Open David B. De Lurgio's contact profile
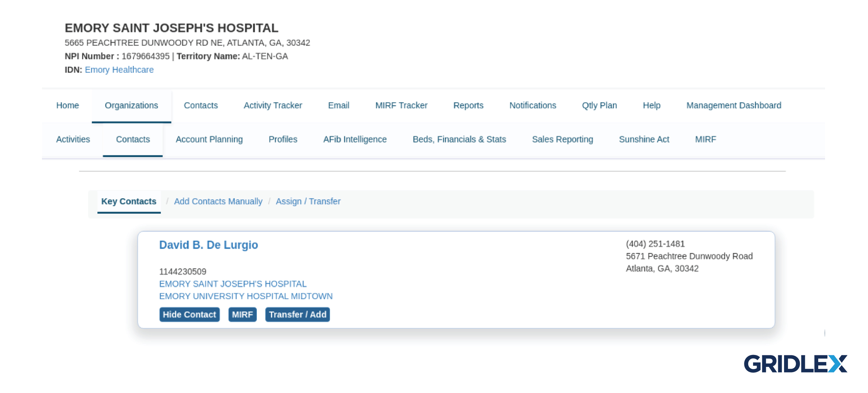868x393 pixels. point(209,245)
